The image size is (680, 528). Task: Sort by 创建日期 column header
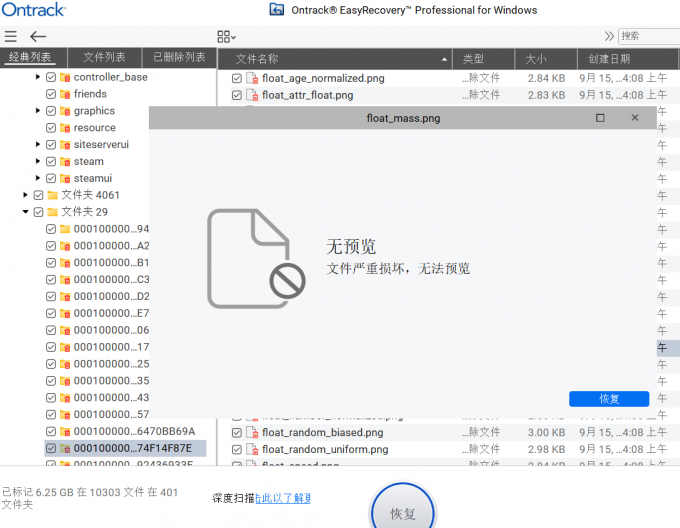point(627,59)
